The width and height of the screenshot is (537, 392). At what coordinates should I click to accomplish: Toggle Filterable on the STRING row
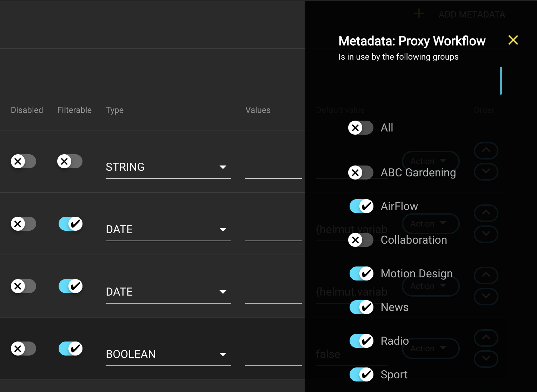[x=69, y=161]
